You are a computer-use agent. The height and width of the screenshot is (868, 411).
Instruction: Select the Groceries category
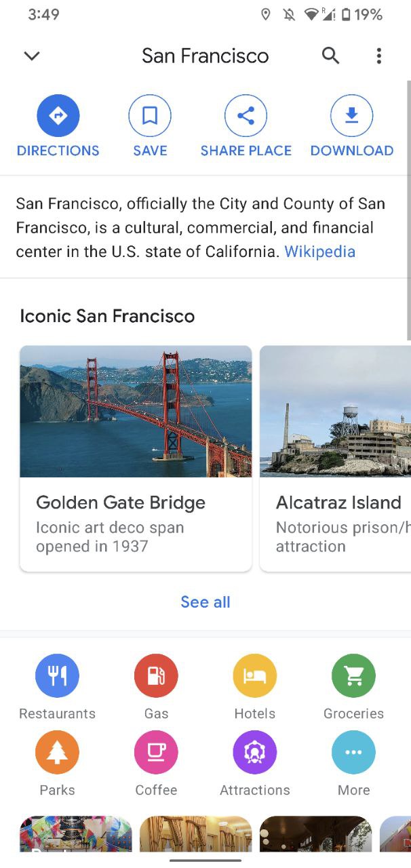pos(353,676)
